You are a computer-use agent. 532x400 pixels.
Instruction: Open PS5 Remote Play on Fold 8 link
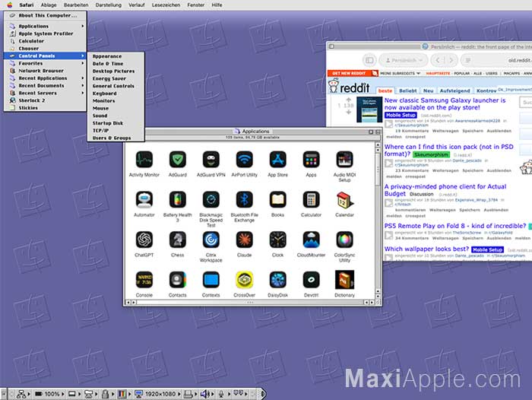point(455,226)
